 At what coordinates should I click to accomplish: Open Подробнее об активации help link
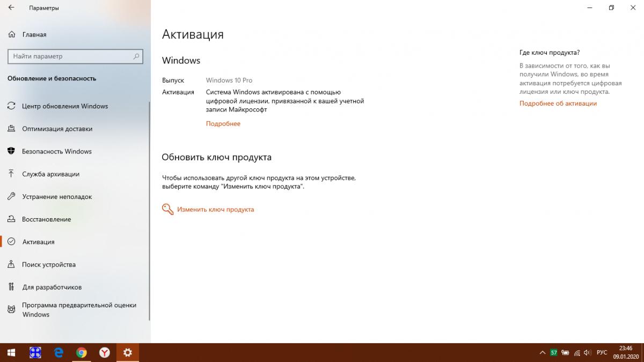[x=558, y=104]
